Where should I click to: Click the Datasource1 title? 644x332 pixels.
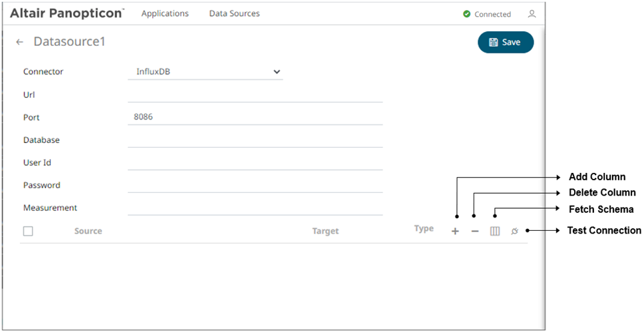tap(69, 42)
